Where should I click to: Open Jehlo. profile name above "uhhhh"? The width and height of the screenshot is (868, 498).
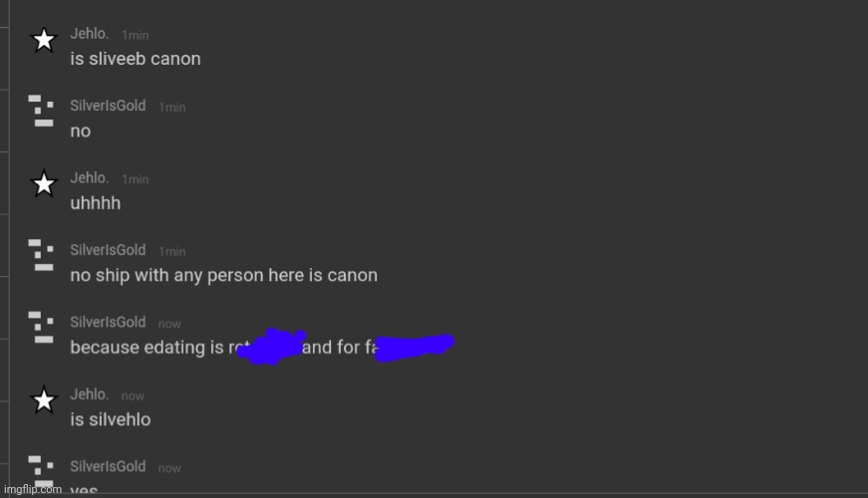tap(89, 178)
